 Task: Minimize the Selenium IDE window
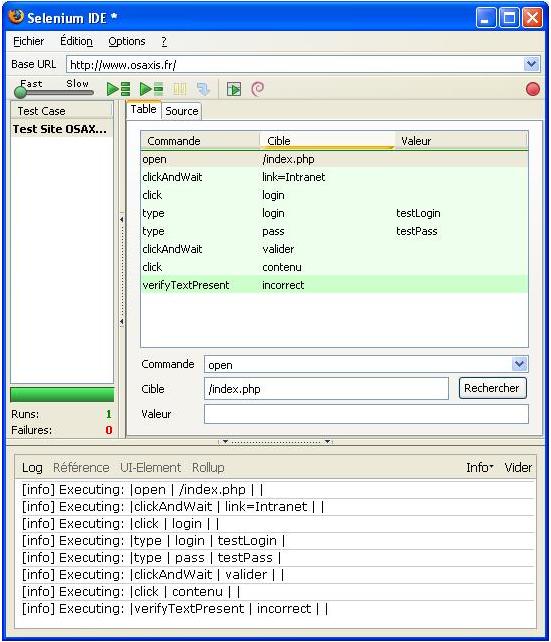tap(486, 18)
